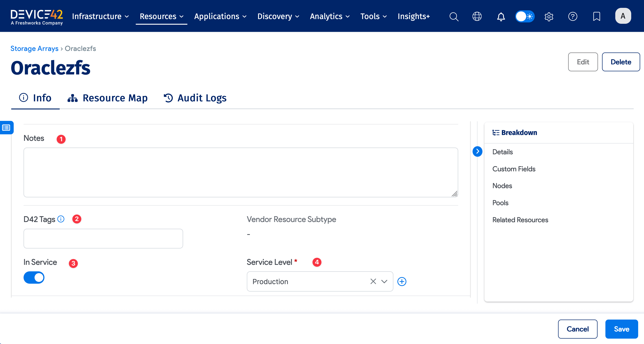
Task: Toggle the In Service switch
Action: (x=34, y=278)
